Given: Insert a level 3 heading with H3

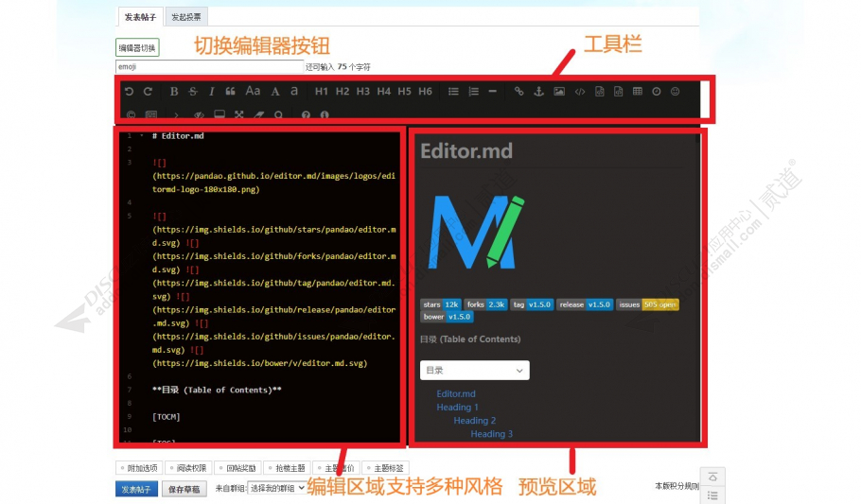Looking at the screenshot, I should click(x=363, y=91).
